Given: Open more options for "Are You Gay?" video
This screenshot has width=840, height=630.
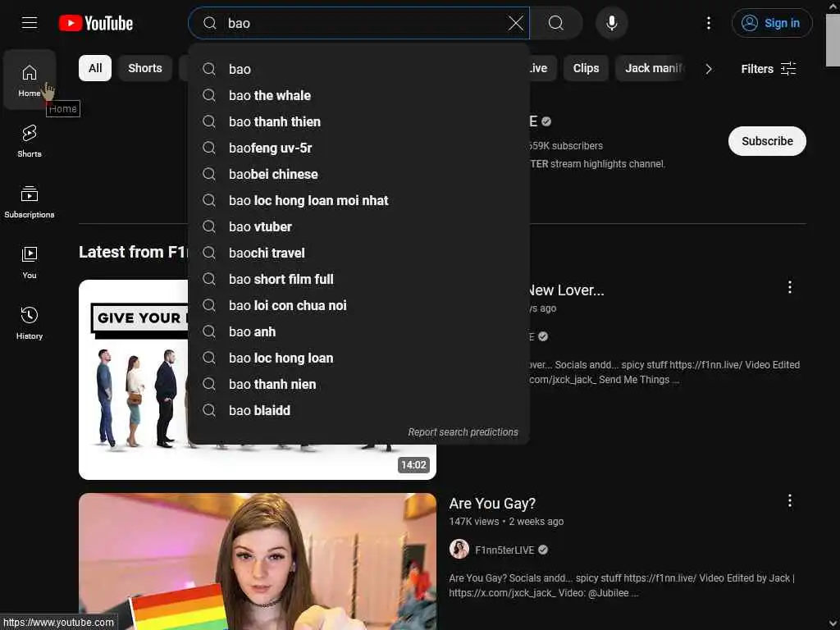Looking at the screenshot, I should [x=789, y=501].
